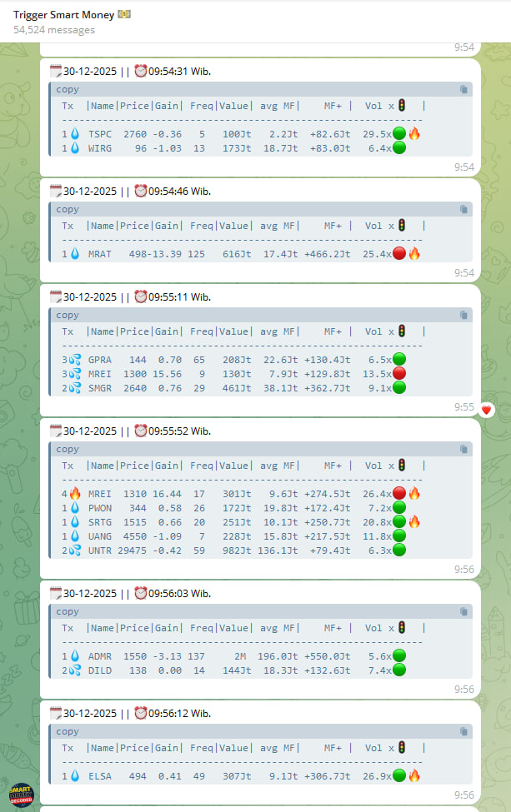Screen dimensions: 511x812
Task: Select the DILD ticker text
Action: pyautogui.click(x=100, y=670)
